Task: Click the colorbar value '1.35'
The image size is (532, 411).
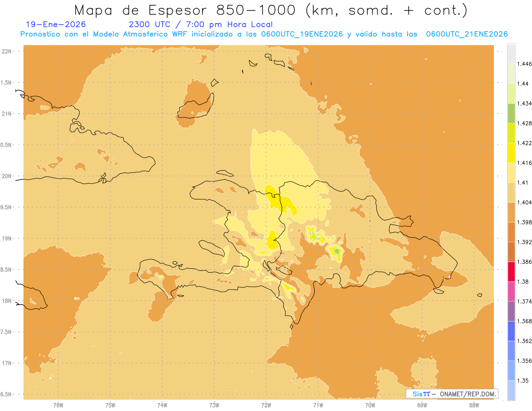Action: pyautogui.click(x=523, y=380)
